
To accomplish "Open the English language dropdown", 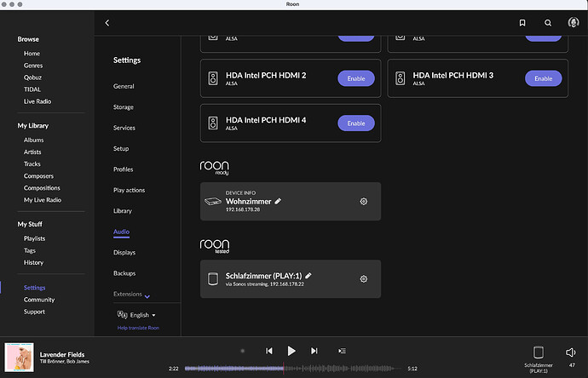I will click(x=142, y=315).
